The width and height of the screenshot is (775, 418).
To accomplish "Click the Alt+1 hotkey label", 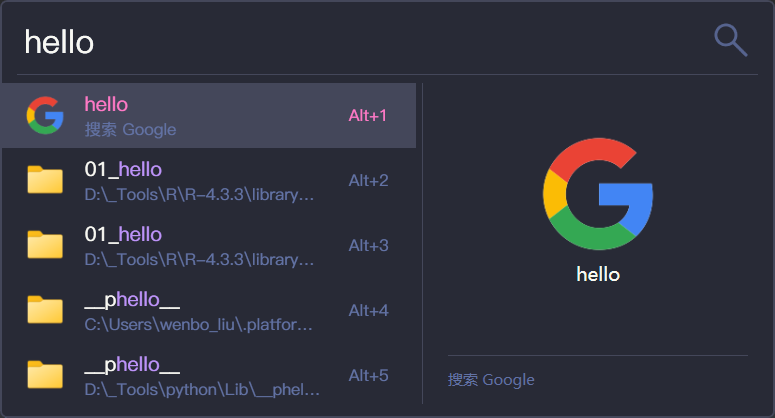I will click(x=368, y=116).
